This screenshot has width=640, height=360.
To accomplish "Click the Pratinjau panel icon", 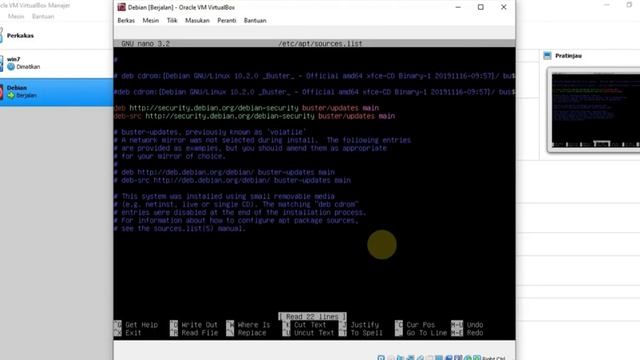I will click(547, 56).
